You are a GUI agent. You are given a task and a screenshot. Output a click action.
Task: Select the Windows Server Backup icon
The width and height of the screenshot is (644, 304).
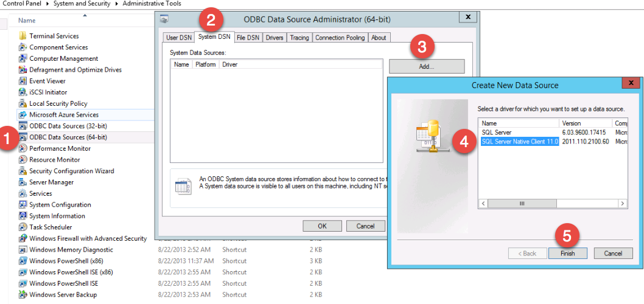coord(23,295)
